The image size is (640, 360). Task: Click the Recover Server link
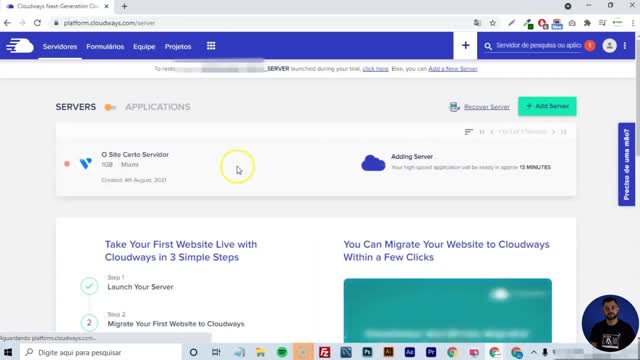tap(487, 107)
